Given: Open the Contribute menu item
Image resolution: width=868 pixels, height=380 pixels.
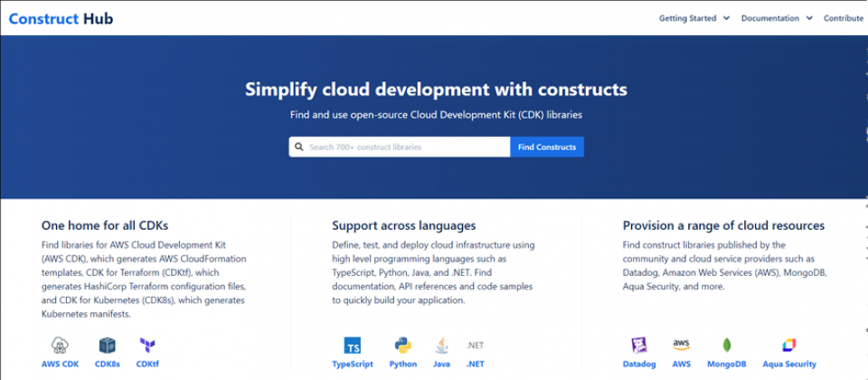Looking at the screenshot, I should click(x=843, y=18).
